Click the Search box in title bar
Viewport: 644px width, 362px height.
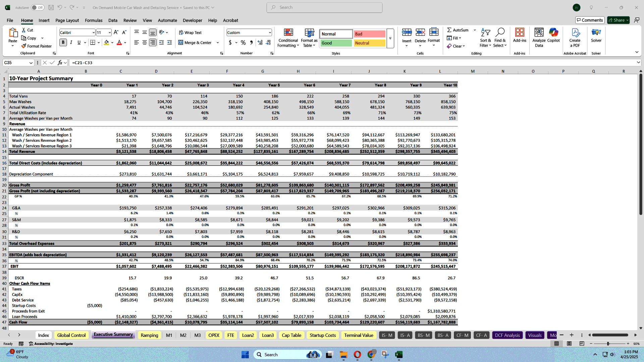[324, 7]
